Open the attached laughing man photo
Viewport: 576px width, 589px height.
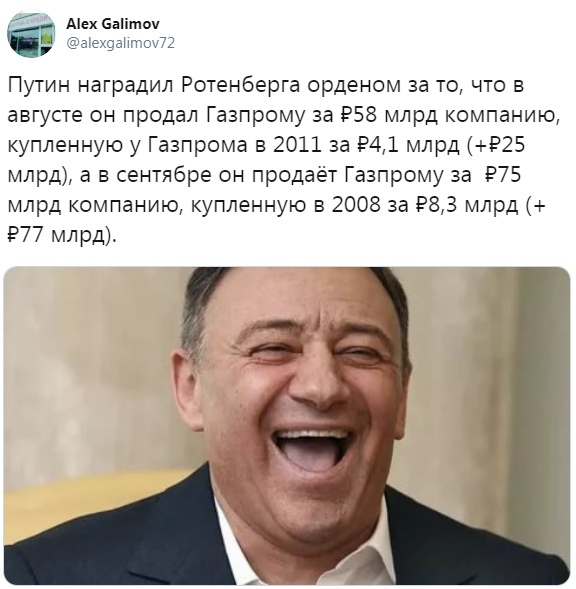click(287, 426)
